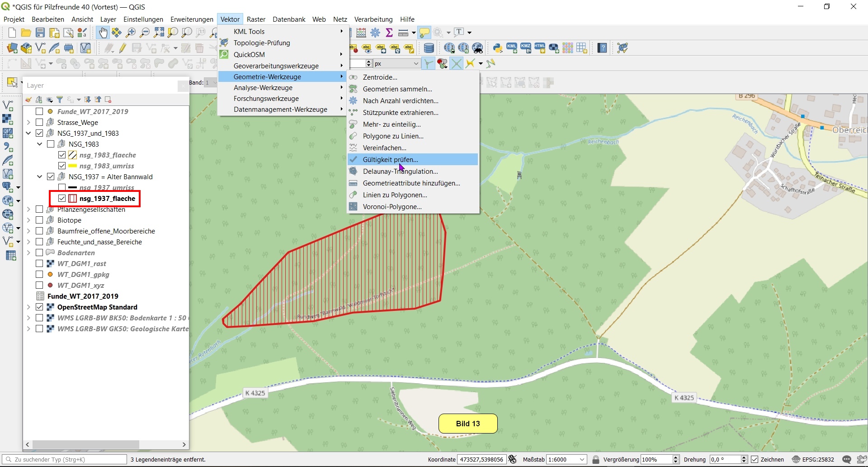Screen dimensions: 868x467
Task: Open the field calculator abacus icon
Action: tap(361, 33)
